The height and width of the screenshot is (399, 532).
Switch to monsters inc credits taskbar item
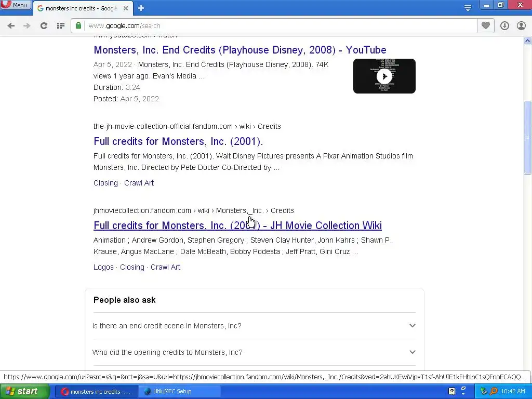[x=96, y=392]
